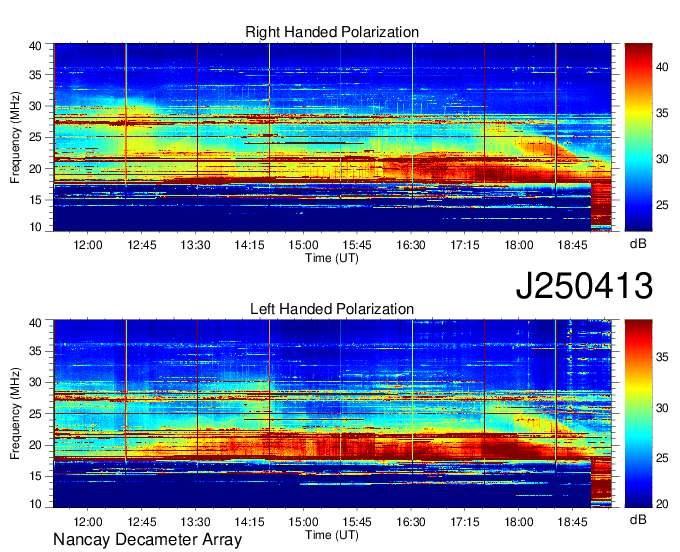Select "Frequency (MHz)" label of left-handed plot

[15, 414]
